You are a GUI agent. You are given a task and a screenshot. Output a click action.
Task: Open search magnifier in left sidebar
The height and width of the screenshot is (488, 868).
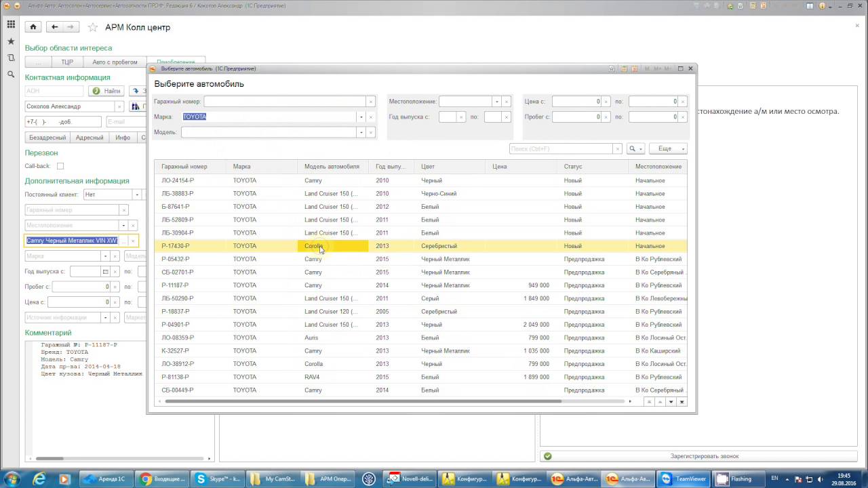click(x=11, y=74)
